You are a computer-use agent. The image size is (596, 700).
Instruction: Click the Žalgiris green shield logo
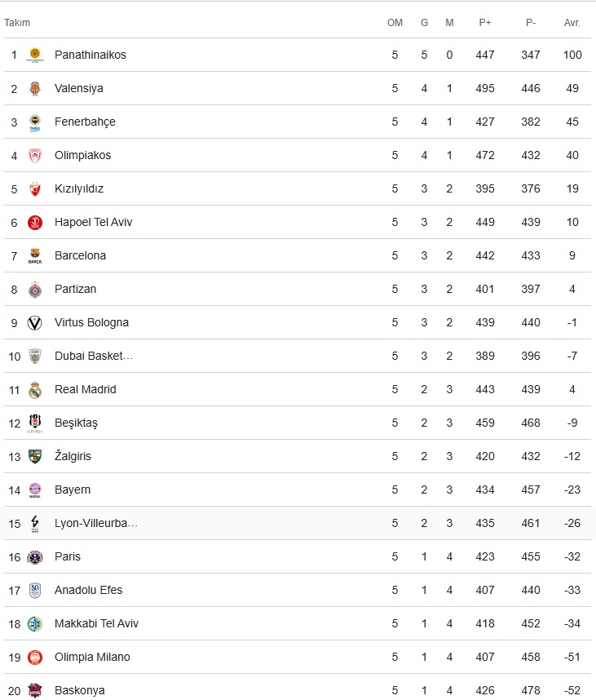pos(35,457)
